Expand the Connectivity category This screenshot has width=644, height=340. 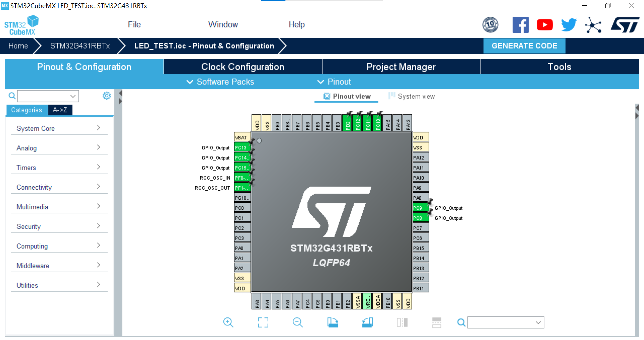(59, 187)
